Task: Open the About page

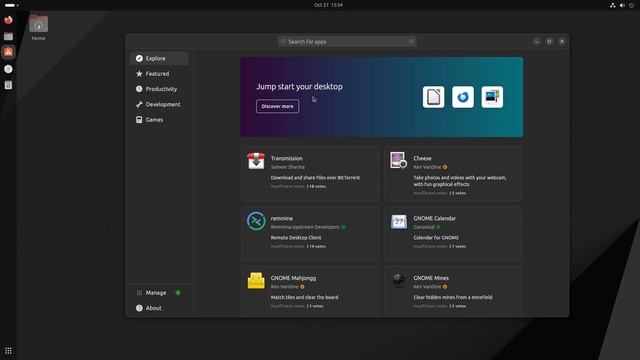Action: [159, 308]
